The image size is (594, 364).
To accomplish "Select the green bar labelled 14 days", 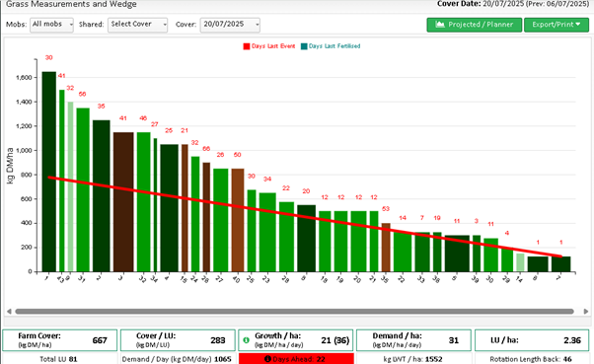I will tap(403, 252).
